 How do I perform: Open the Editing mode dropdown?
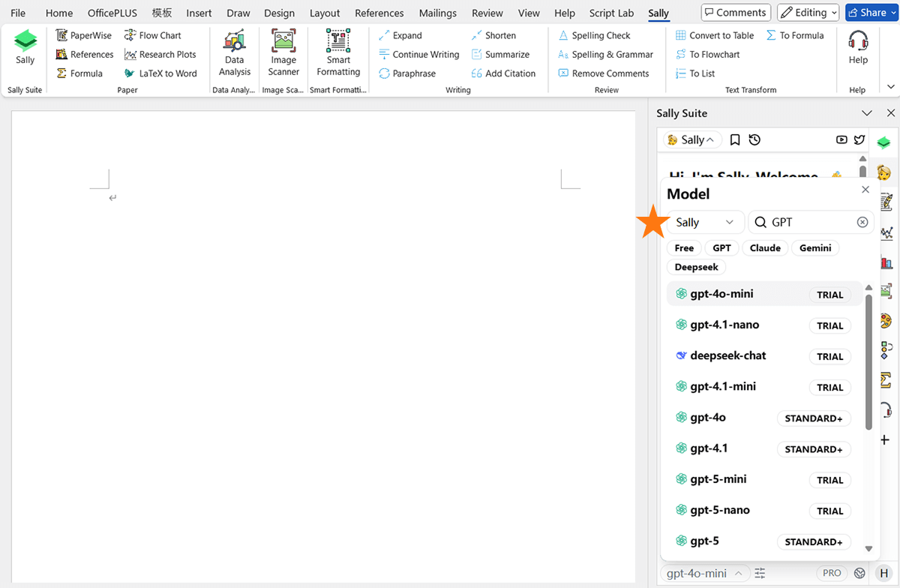[x=808, y=13]
